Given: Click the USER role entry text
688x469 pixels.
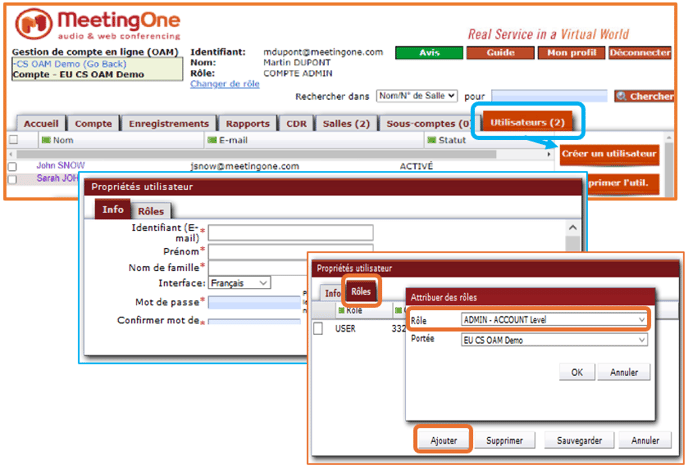Looking at the screenshot, I should (x=345, y=329).
